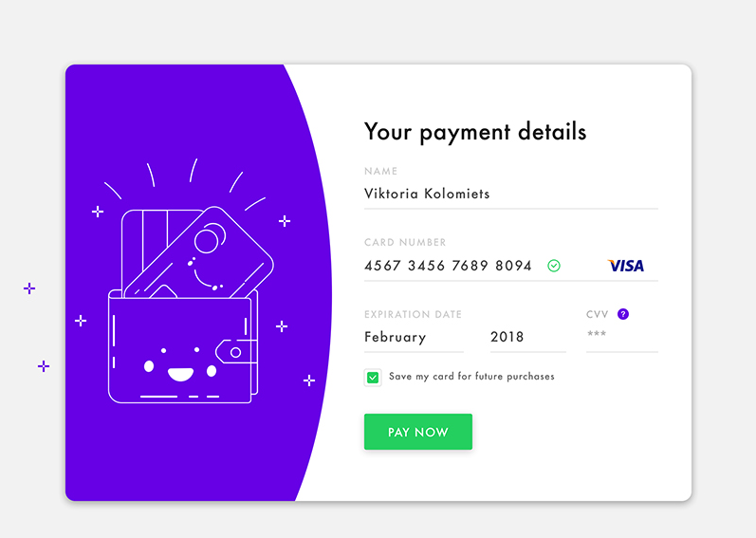
Task: Click the green card validation checkmark icon
Action: coord(554,266)
